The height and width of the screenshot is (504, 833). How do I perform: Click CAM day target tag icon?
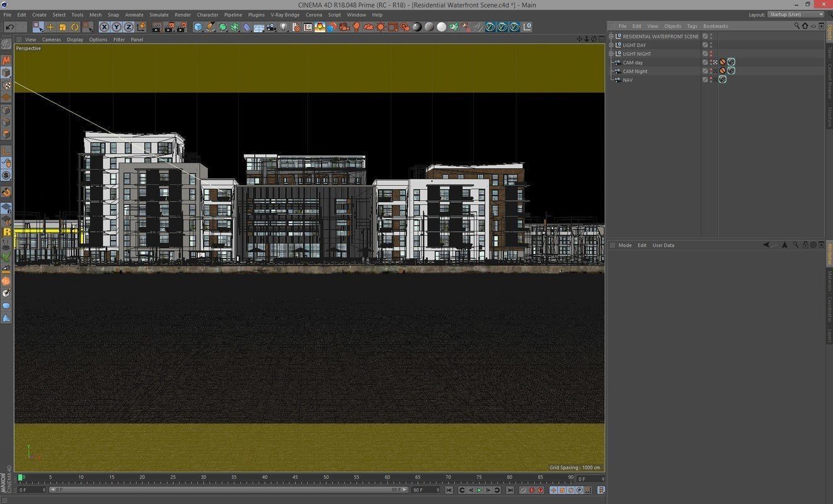[x=731, y=62]
